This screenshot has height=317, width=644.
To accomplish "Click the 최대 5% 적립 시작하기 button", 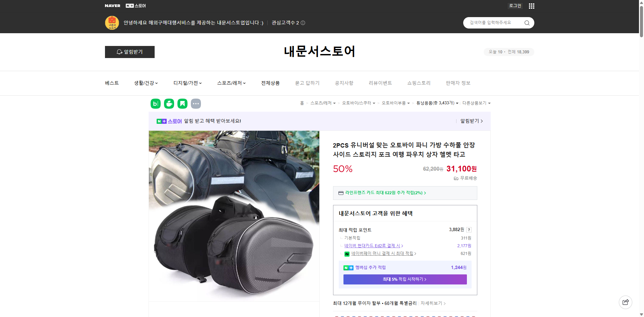I will (x=405, y=279).
